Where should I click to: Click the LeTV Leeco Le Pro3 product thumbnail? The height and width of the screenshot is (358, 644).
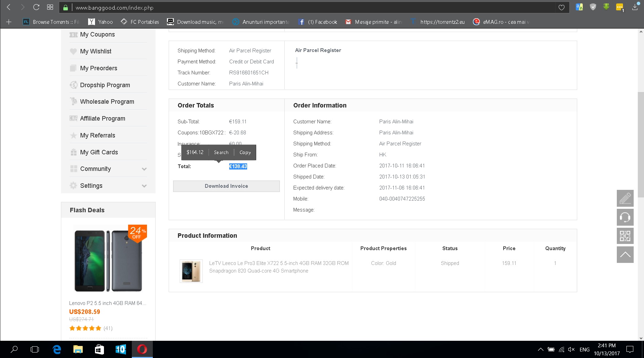click(191, 271)
